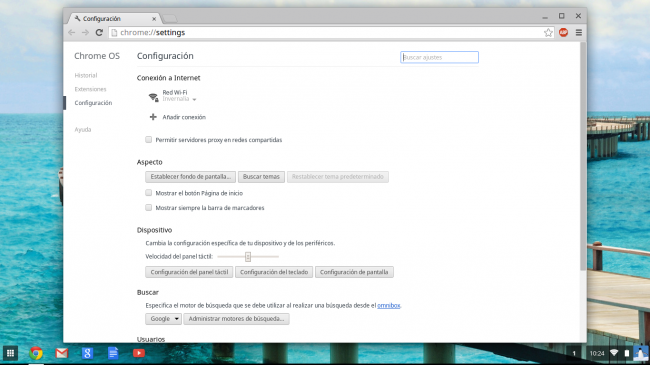Image resolution: width=650 pixels, height=365 pixels.
Task: Open Google Docs from the shelf
Action: click(x=113, y=353)
